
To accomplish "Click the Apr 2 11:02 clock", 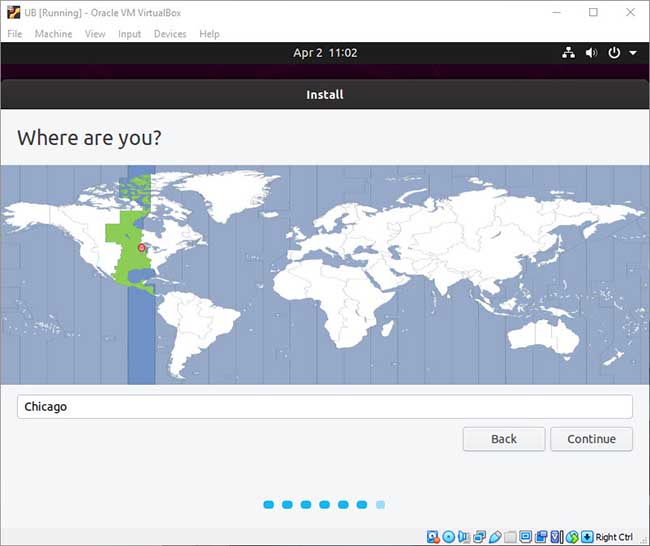I will [x=325, y=53].
